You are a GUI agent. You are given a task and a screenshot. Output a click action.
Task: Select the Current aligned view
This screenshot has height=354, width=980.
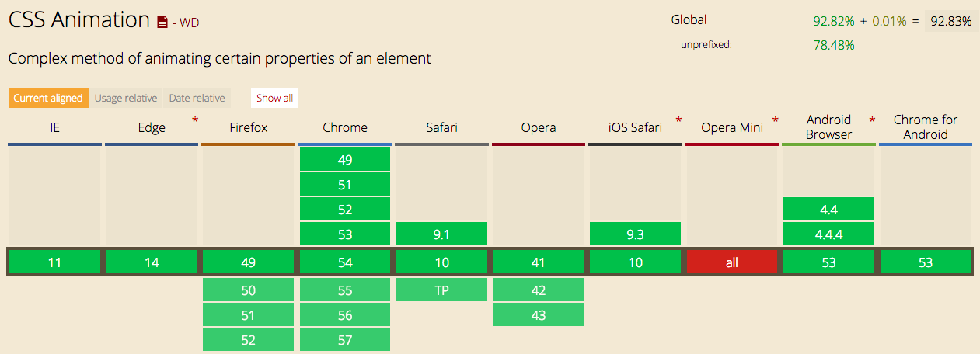point(47,98)
